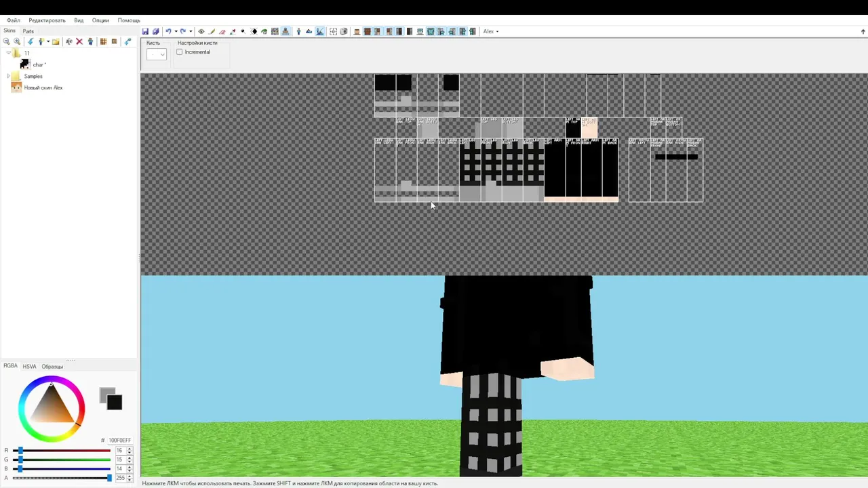Increase the R value stepper

click(130, 448)
